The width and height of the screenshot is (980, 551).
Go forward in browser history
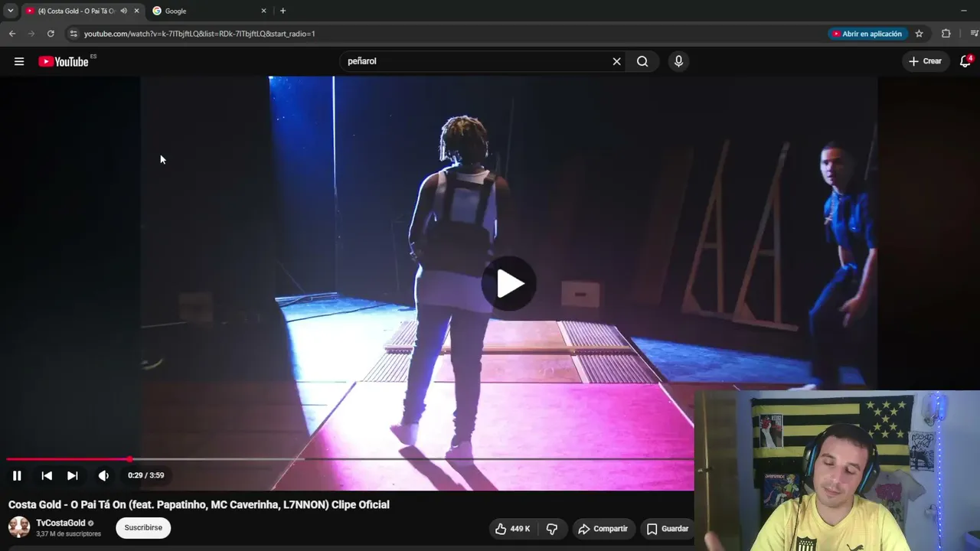(x=31, y=34)
